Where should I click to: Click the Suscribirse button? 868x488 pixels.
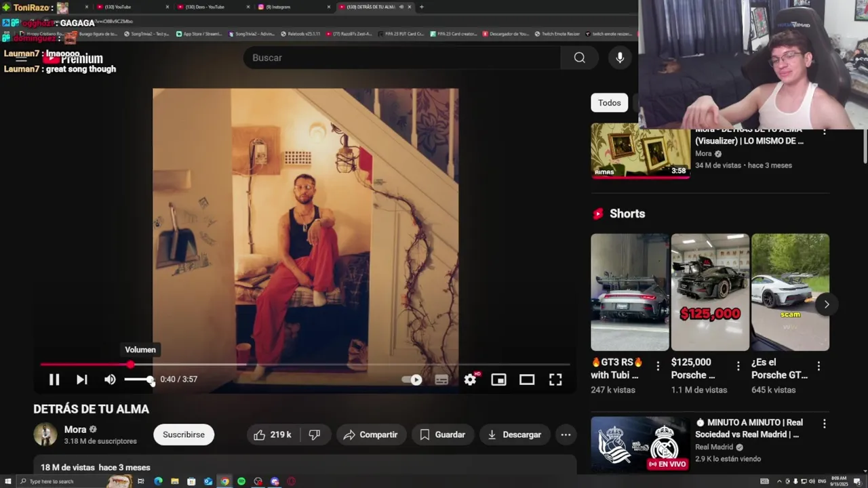pyautogui.click(x=184, y=434)
